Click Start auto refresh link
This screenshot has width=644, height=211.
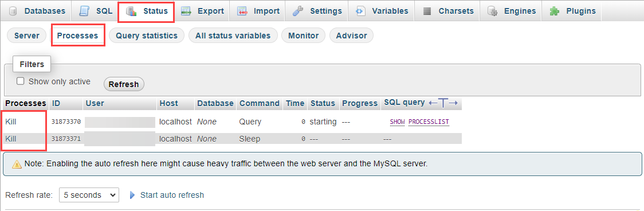pos(172,195)
